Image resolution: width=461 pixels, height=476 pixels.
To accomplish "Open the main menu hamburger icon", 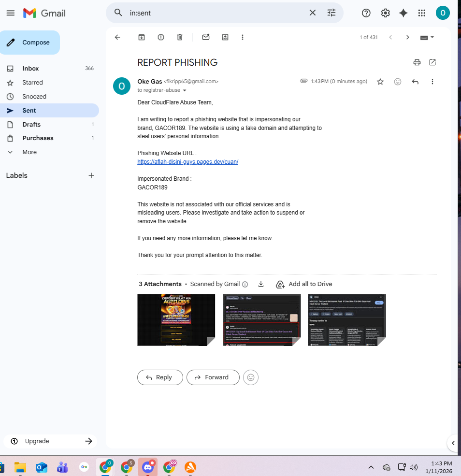I will tap(11, 13).
